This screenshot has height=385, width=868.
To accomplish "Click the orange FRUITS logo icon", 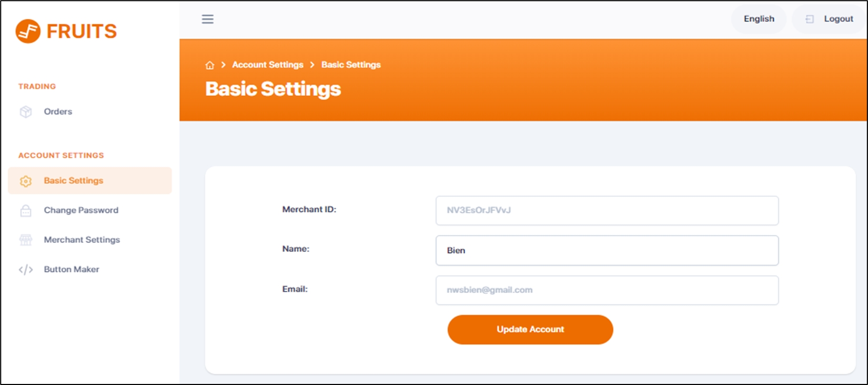I will click(28, 32).
